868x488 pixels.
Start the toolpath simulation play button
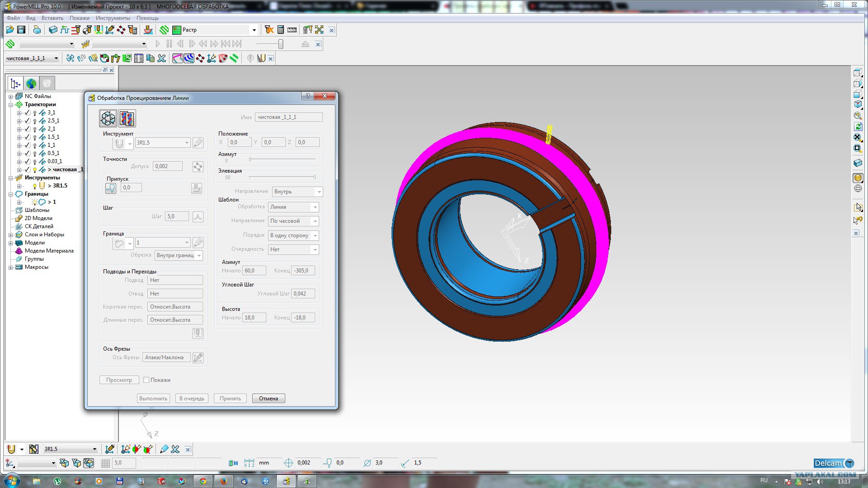[157, 44]
